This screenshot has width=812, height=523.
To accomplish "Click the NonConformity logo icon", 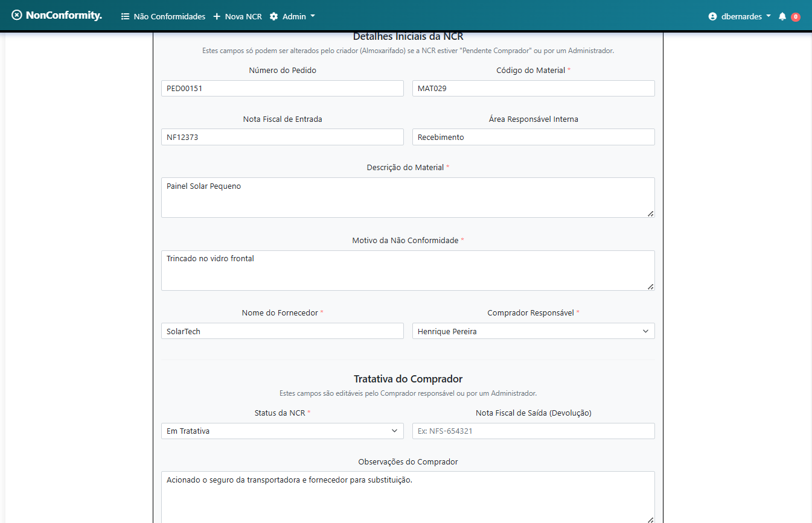I will click(x=17, y=16).
